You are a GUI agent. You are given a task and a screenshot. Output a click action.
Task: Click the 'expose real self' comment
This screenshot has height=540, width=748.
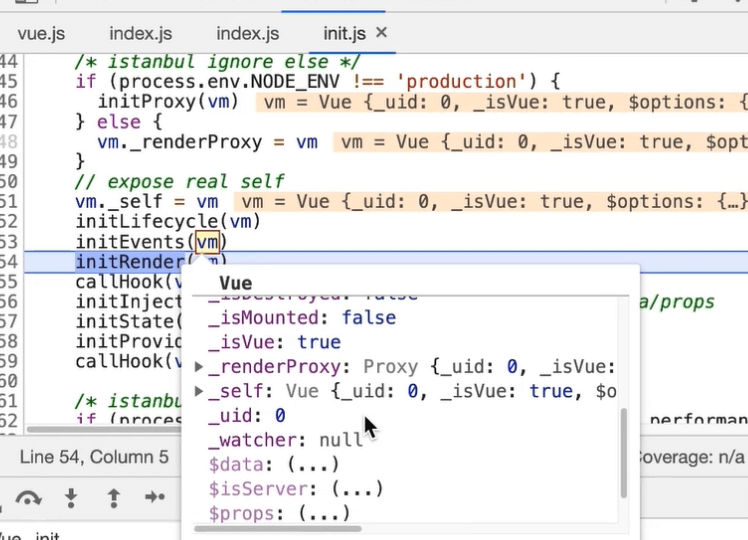[179, 182]
